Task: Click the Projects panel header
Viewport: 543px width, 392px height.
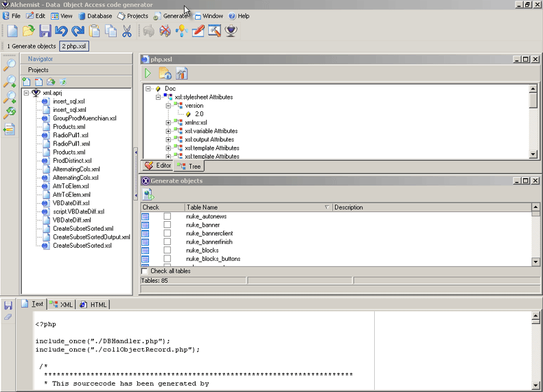Action: coord(76,70)
